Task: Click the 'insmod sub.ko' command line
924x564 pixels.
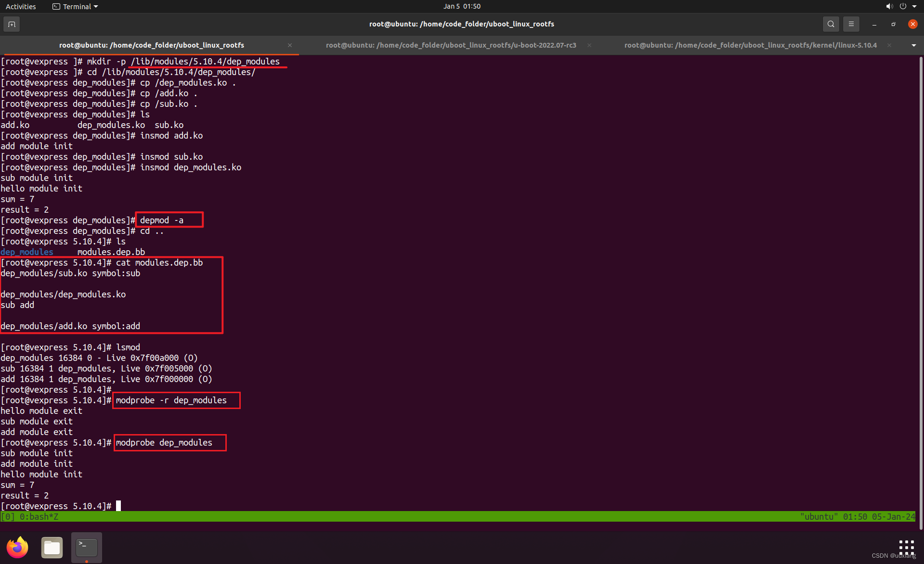Action: [102, 157]
